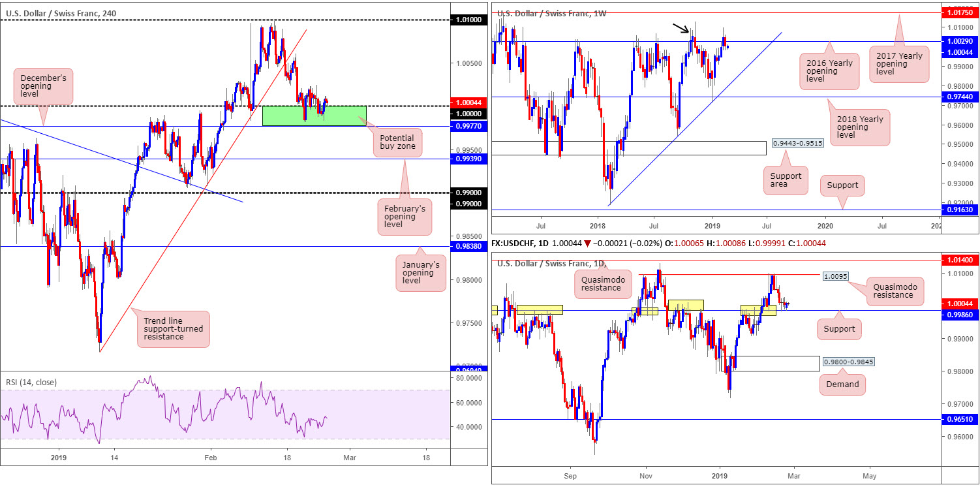Screen dimensions: 980x487
Task: Select the 1.00500 axis value on 240 chart
Action: tap(469, 63)
